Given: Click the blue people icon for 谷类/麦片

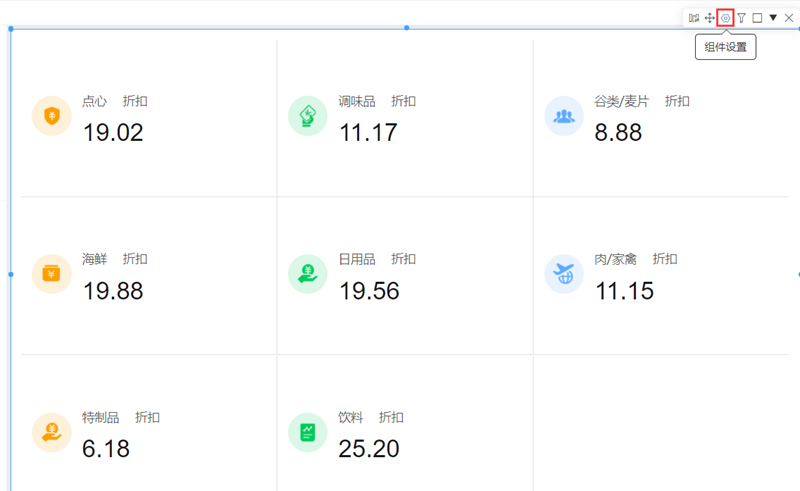Looking at the screenshot, I should pos(564,116).
